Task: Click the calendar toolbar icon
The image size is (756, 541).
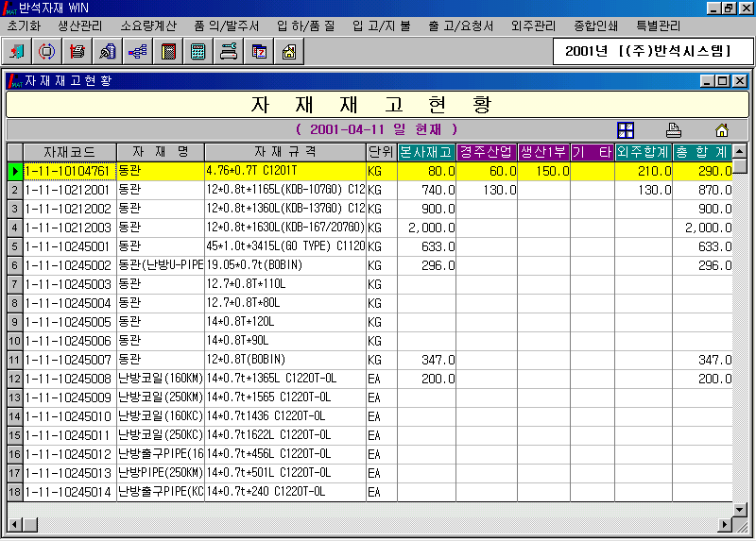Action: click(x=258, y=51)
